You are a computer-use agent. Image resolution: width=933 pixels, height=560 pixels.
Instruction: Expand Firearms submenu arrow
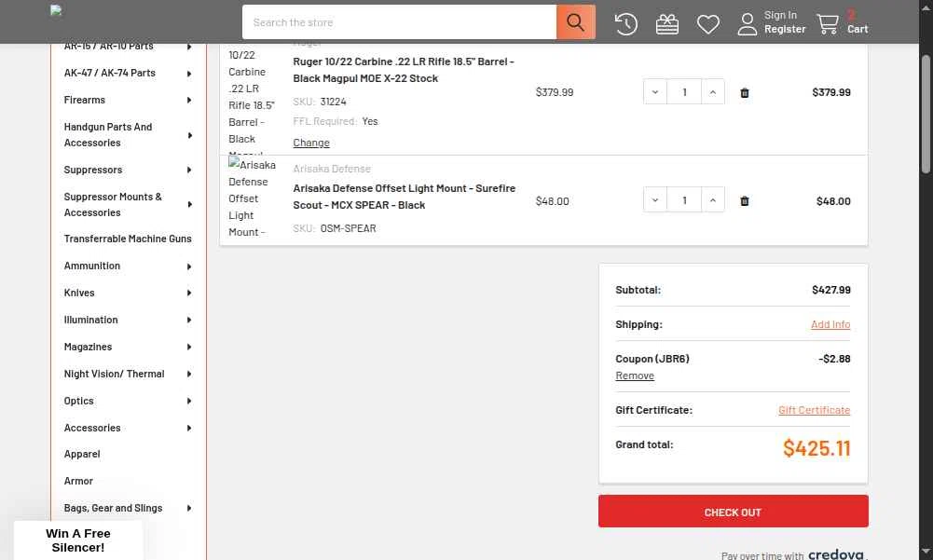189,100
